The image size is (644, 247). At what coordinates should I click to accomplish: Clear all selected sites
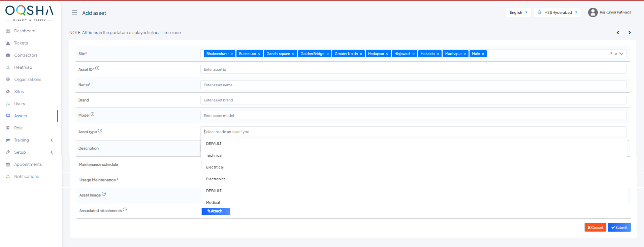tap(616, 54)
